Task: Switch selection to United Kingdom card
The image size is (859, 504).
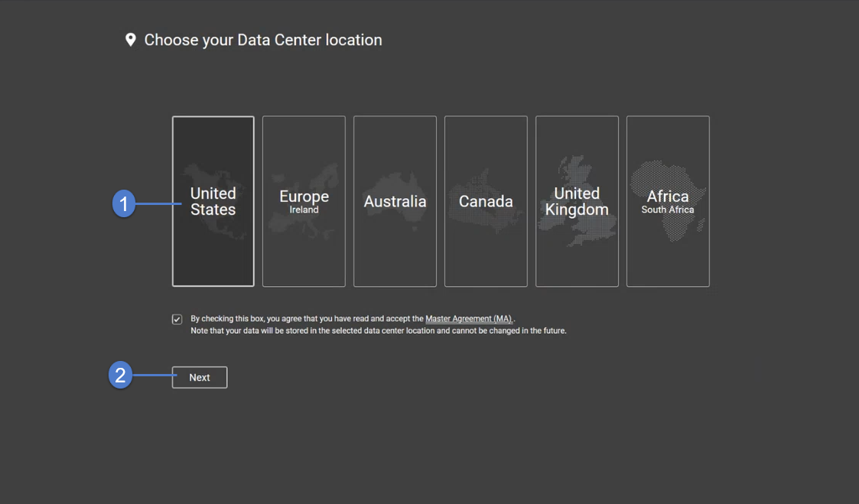Action: (577, 201)
